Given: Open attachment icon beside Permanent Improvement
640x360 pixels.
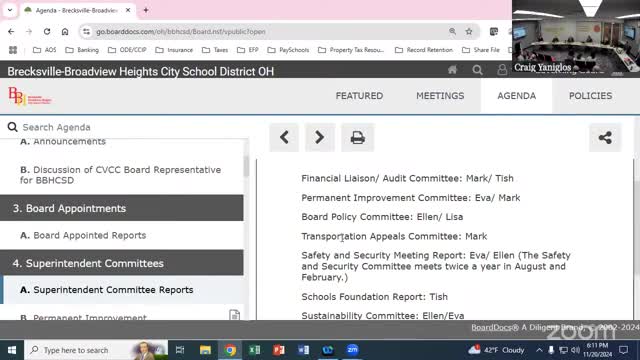Looking at the screenshot, I should (234, 315).
